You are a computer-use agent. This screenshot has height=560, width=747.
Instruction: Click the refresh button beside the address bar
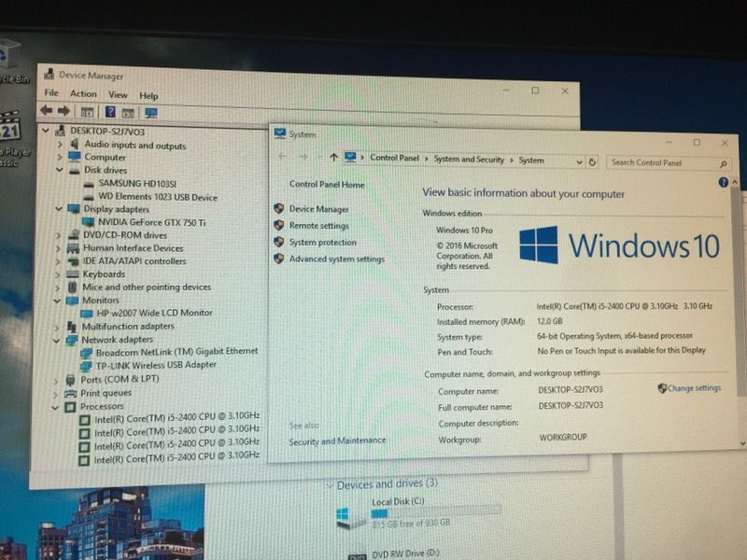(x=592, y=161)
